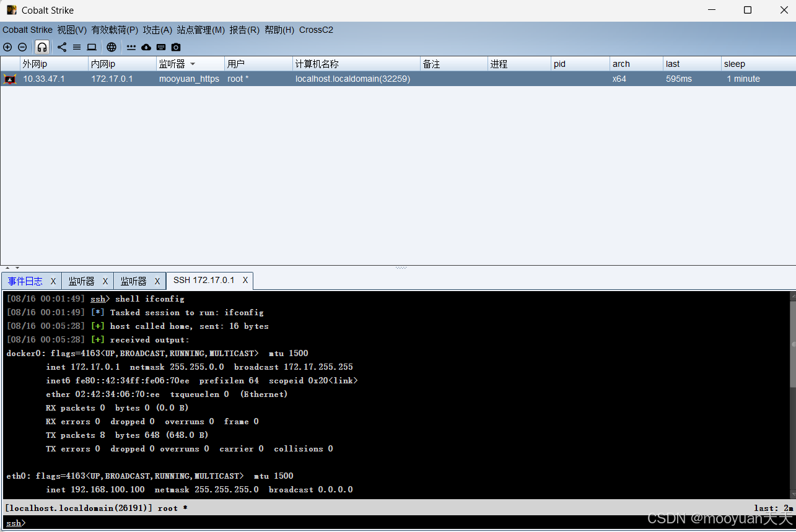
Task: Sort by 进程 column header
Action: (x=519, y=64)
